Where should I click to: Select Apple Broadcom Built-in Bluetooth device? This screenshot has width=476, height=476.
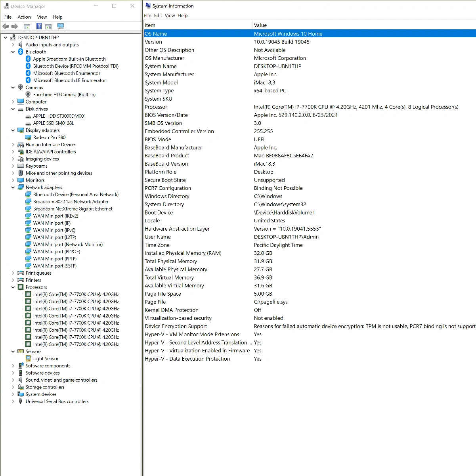pyautogui.click(x=69, y=59)
